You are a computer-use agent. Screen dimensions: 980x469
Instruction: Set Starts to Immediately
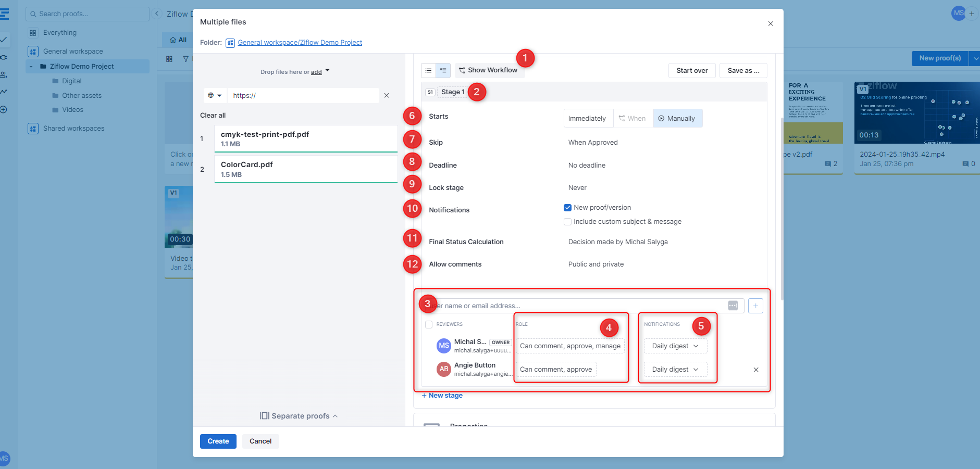coord(587,119)
